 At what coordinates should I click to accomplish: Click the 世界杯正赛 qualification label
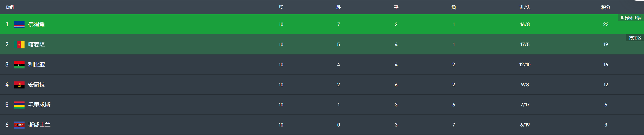[631, 18]
